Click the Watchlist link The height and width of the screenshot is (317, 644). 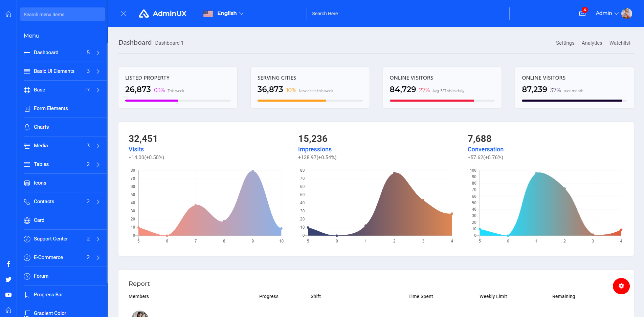pos(620,43)
